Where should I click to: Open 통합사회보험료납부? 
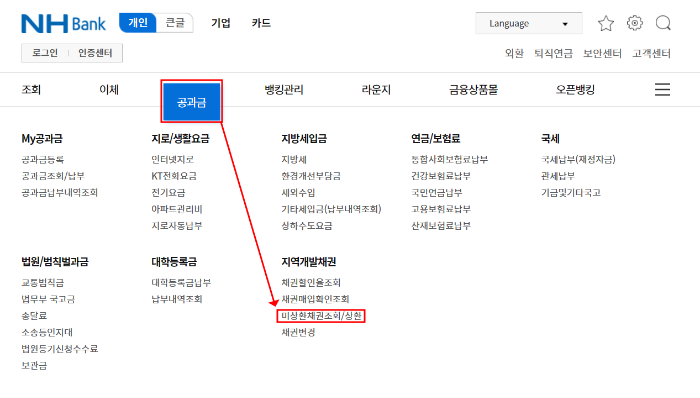click(450, 159)
